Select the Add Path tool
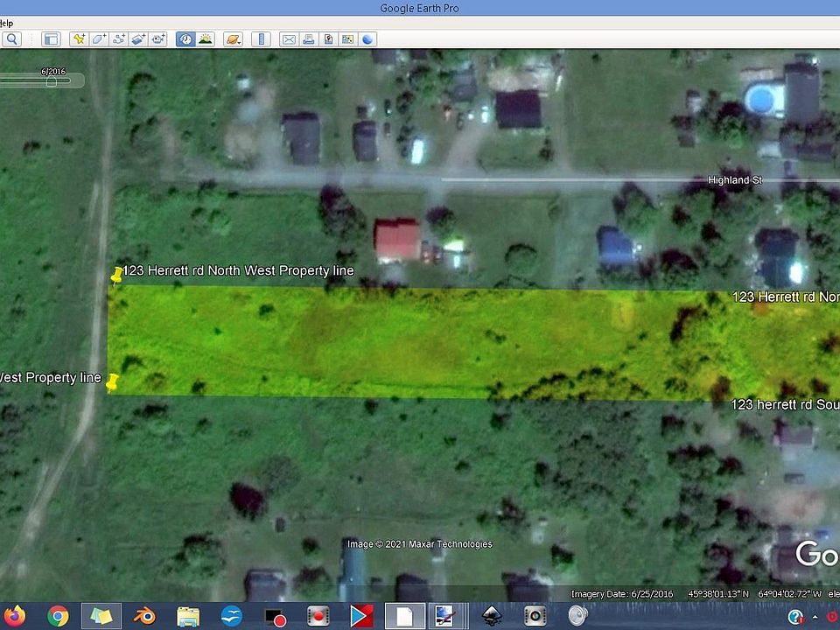The image size is (840, 630). click(117, 38)
